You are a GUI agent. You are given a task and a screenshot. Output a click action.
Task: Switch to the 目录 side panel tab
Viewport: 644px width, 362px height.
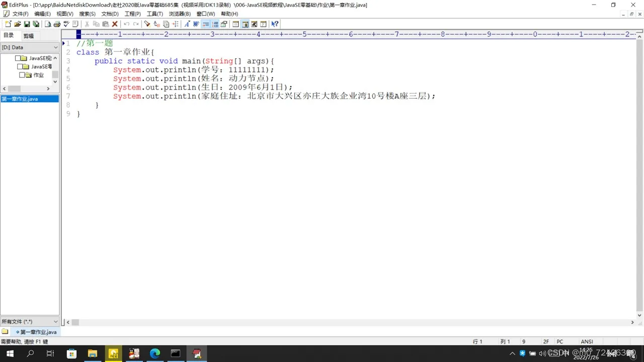[x=9, y=35]
